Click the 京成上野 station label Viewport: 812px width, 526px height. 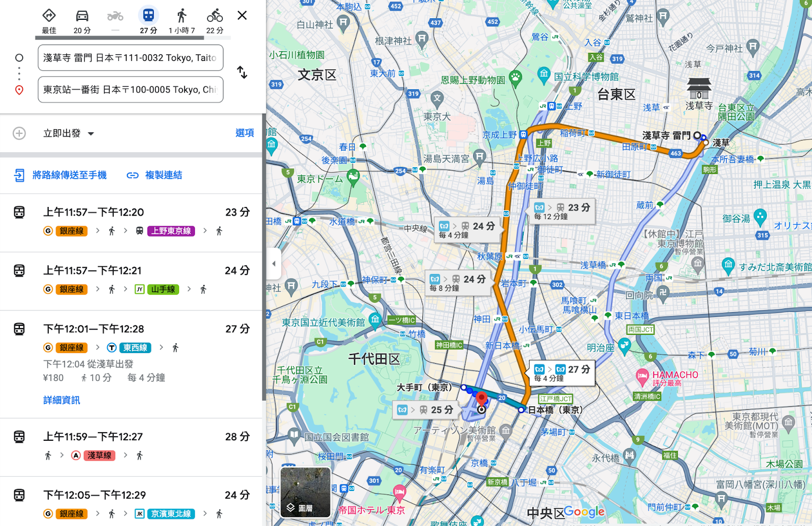[499, 135]
